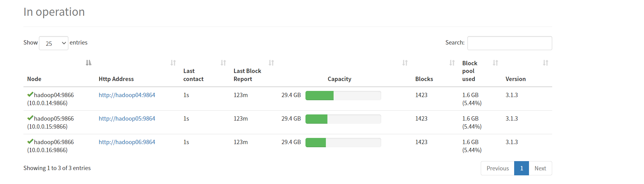Open http://hadoop05:9864 link
The height and width of the screenshot is (184, 644).
click(127, 118)
